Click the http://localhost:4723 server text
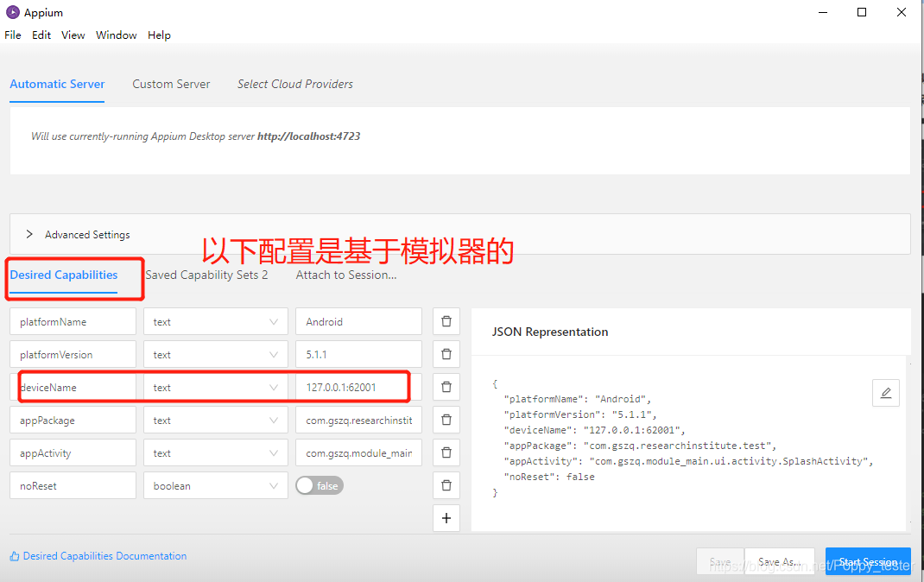 pyautogui.click(x=309, y=136)
